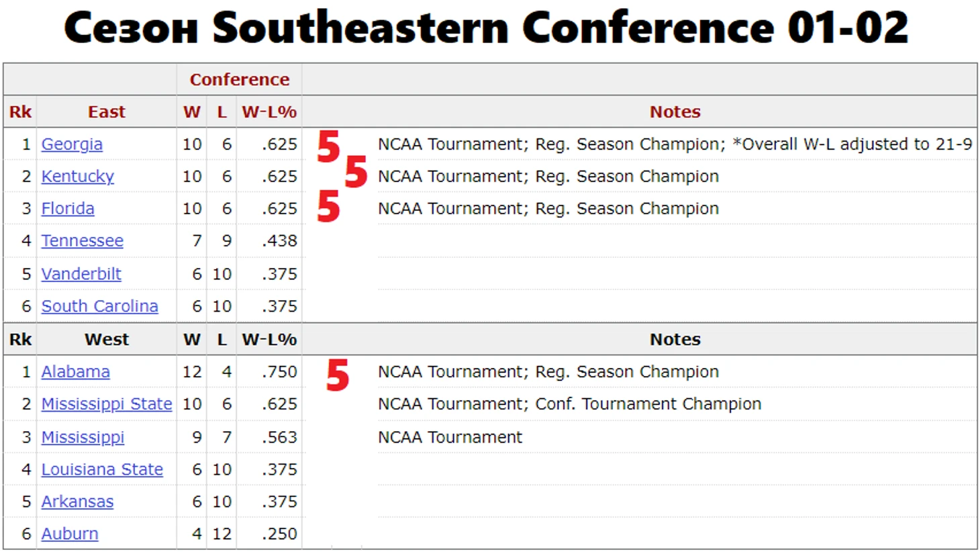
Task: Open the Florida team page
Action: pyautogui.click(x=68, y=209)
